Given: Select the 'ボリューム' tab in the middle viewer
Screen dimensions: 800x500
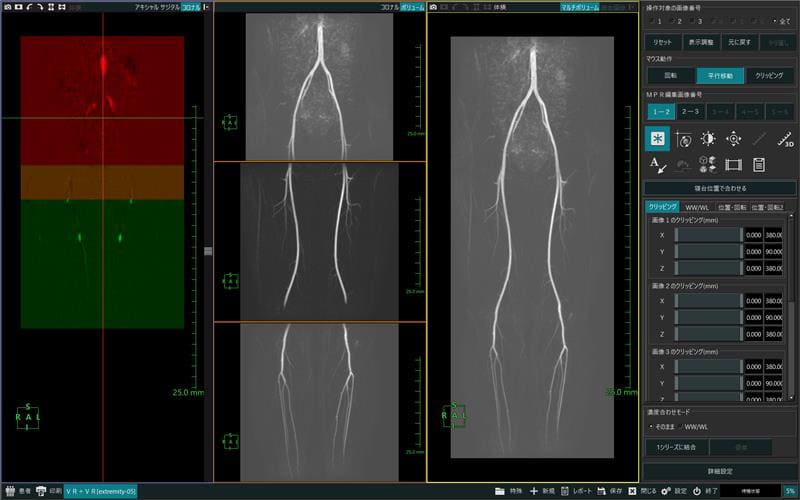Looking at the screenshot, I should tap(412, 7).
